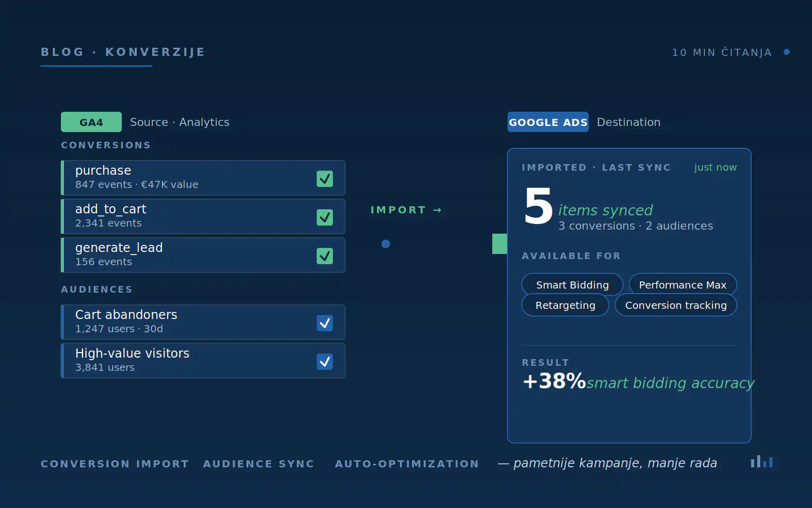The image size is (812, 508).
Task: Click the IMPORT arrow label
Action: coord(406,210)
